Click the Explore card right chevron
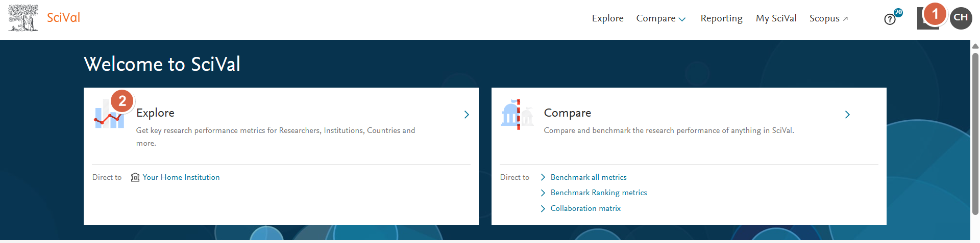The width and height of the screenshot is (980, 243). click(467, 115)
